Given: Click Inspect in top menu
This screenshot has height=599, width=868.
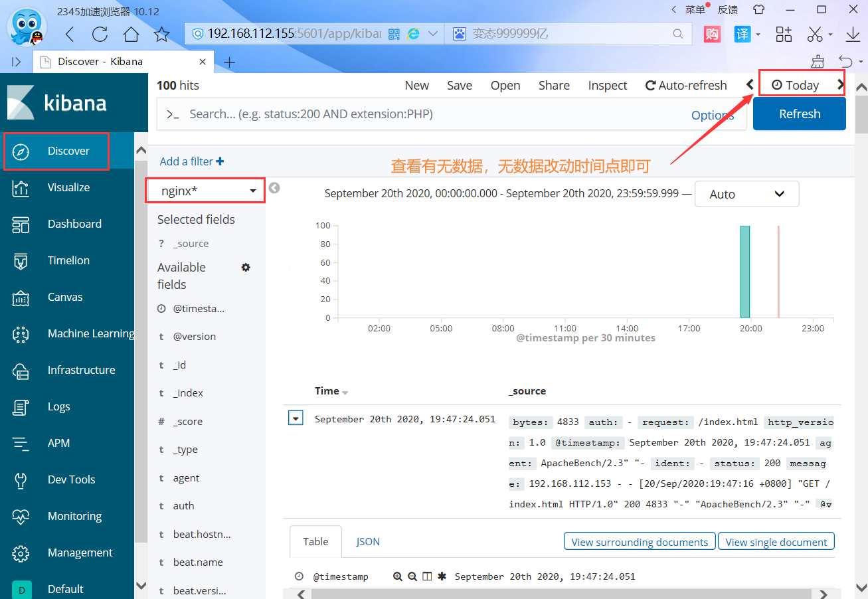Looking at the screenshot, I should coord(608,85).
